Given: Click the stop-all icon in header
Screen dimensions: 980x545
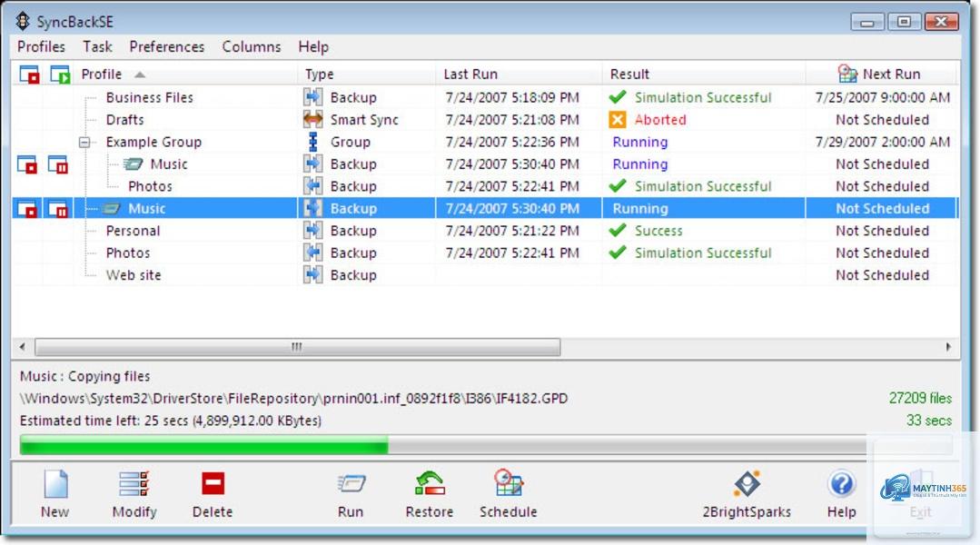Looking at the screenshot, I should [29, 74].
